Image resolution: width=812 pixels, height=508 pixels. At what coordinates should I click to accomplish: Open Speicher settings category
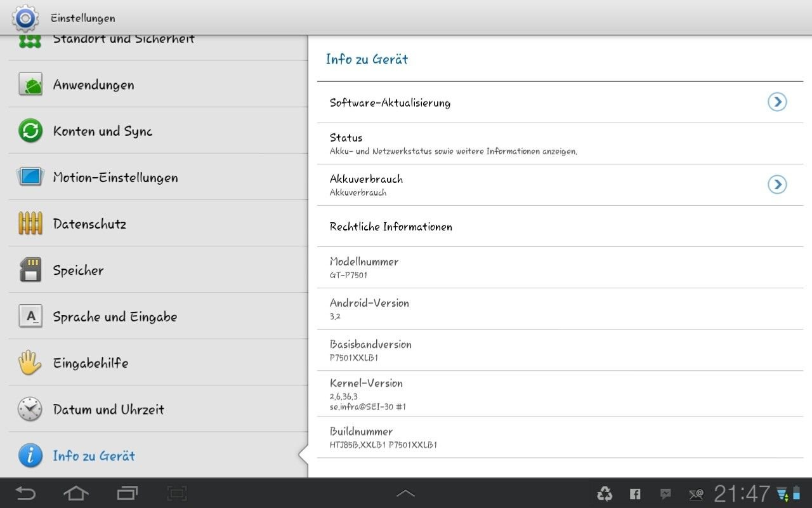tap(158, 270)
